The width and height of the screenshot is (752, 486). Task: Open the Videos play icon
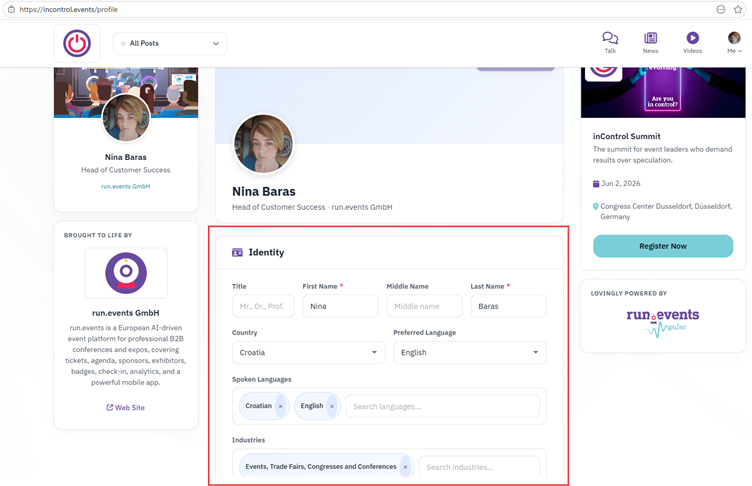(692, 38)
